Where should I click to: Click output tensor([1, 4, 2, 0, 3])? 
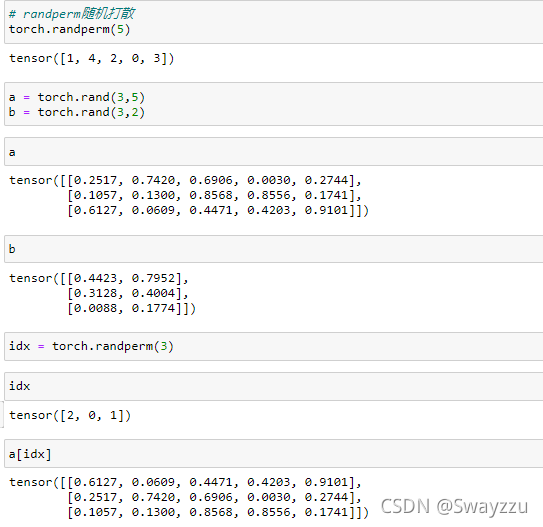click(x=91, y=58)
